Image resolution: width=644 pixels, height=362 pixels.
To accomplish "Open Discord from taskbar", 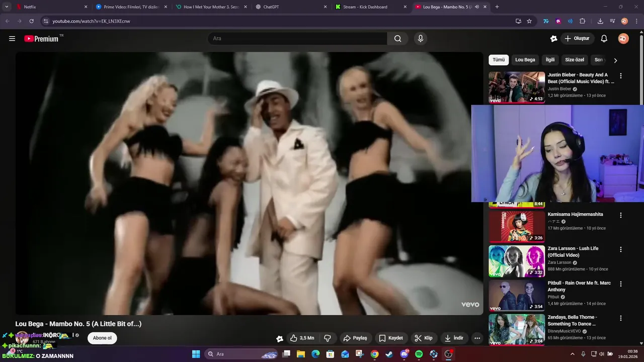I will click(404, 354).
